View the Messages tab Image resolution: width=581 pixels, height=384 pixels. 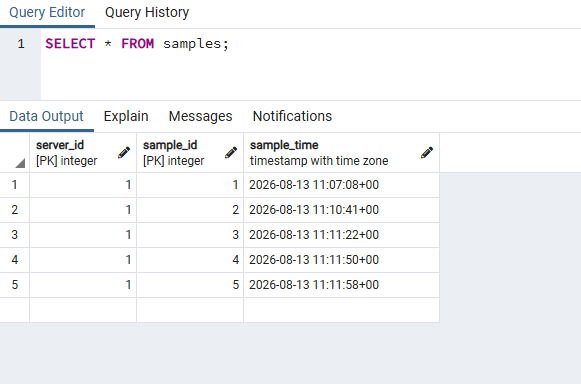pyautogui.click(x=200, y=116)
